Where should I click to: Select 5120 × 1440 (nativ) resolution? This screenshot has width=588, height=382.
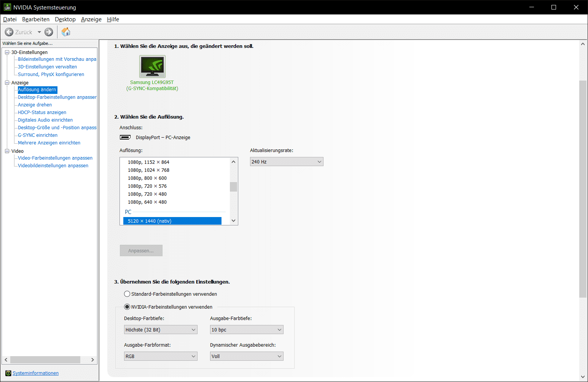tap(172, 221)
